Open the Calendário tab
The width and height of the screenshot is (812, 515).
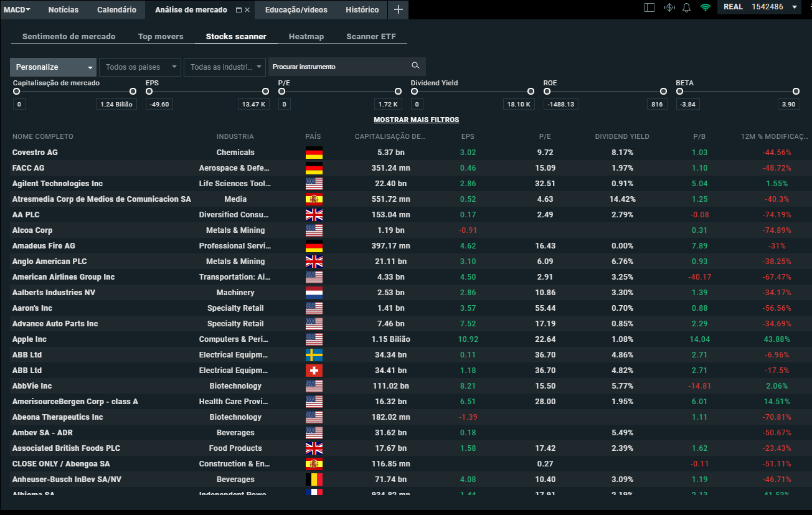pos(116,9)
